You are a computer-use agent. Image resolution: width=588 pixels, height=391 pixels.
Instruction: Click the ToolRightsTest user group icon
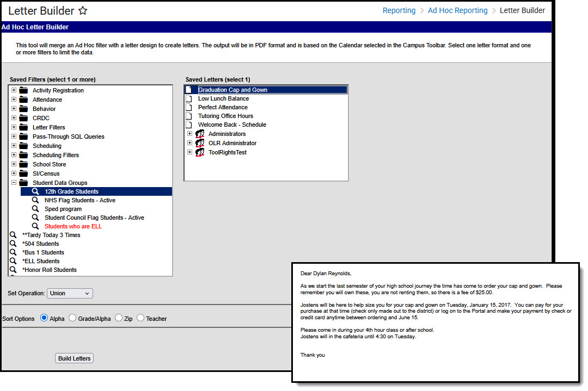click(x=200, y=152)
